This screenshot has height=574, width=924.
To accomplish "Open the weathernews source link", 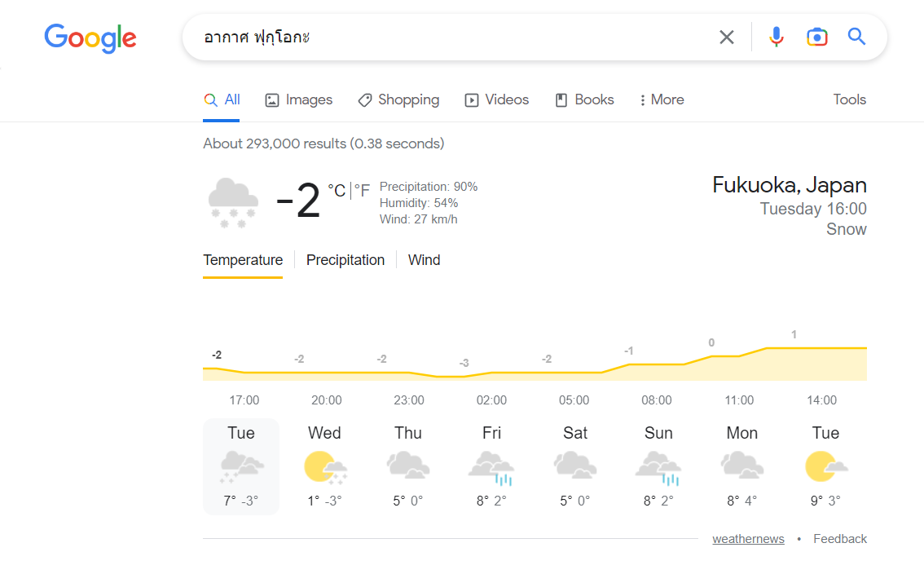I will [748, 539].
